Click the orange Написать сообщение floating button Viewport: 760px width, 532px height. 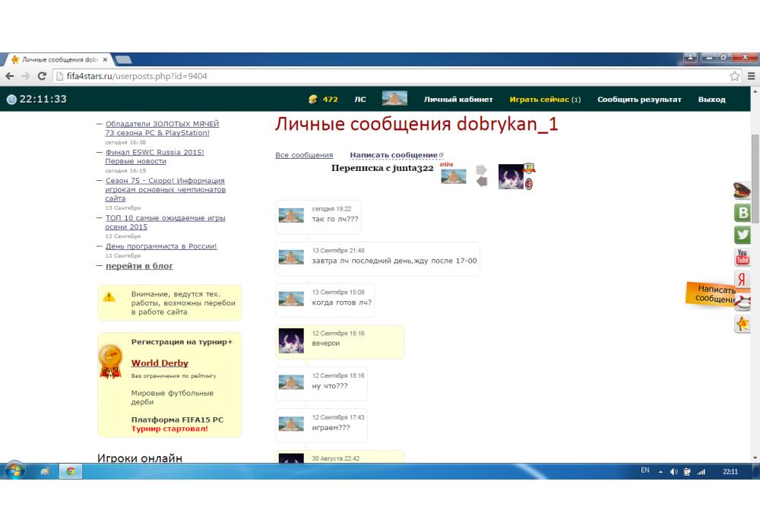click(713, 294)
